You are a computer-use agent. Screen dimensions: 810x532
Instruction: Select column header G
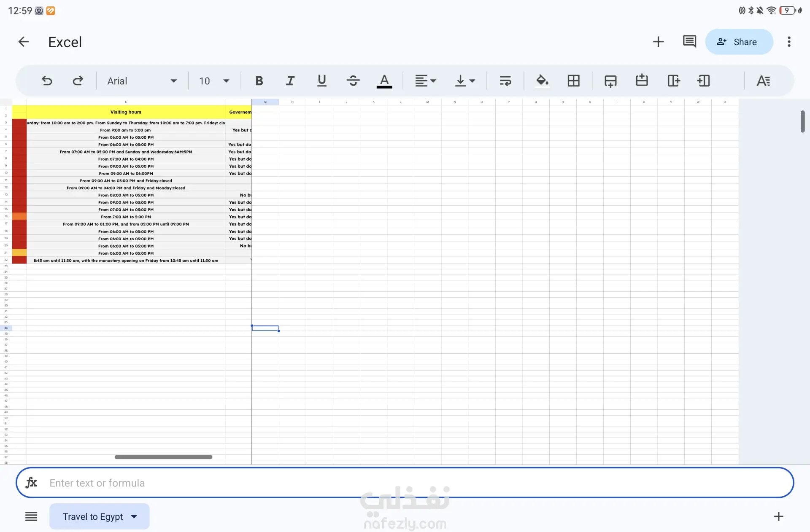pyautogui.click(x=265, y=102)
